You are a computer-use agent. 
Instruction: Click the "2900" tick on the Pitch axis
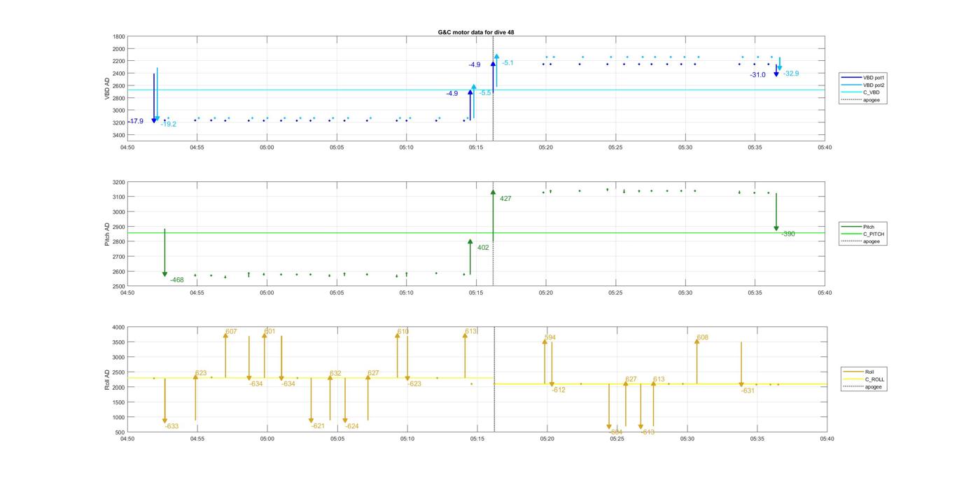point(119,227)
